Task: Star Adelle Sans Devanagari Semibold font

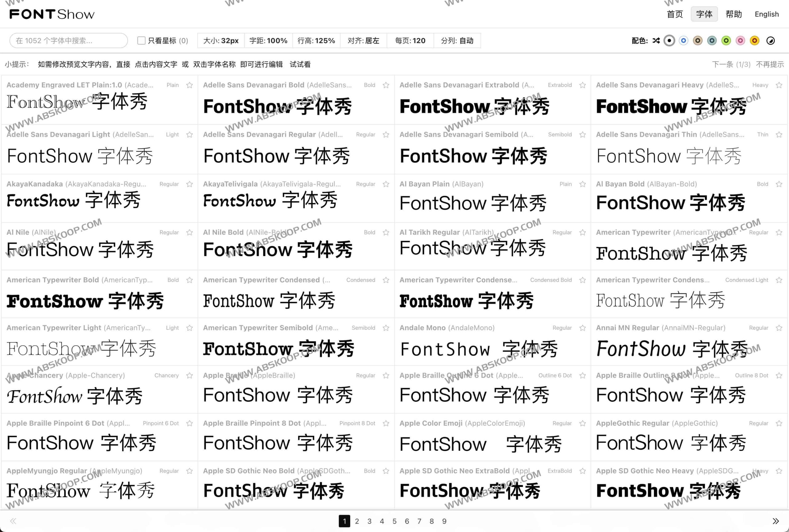Action: (583, 135)
